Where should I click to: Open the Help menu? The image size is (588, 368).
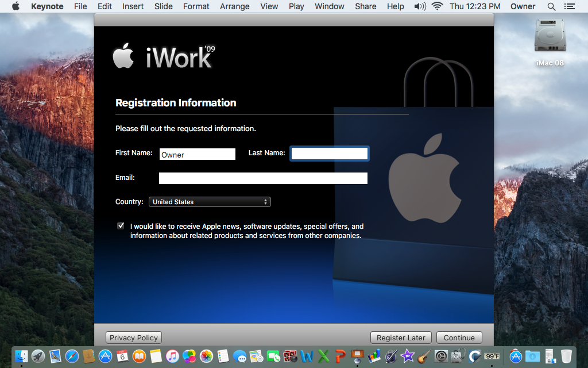(395, 6)
